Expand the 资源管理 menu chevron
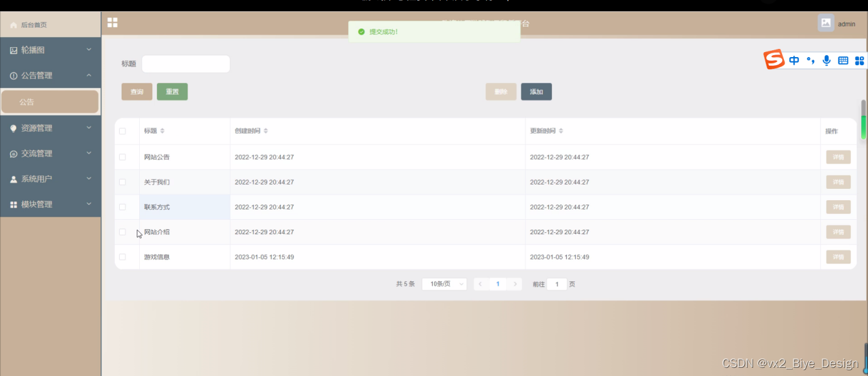Image resolution: width=868 pixels, height=376 pixels. point(89,128)
